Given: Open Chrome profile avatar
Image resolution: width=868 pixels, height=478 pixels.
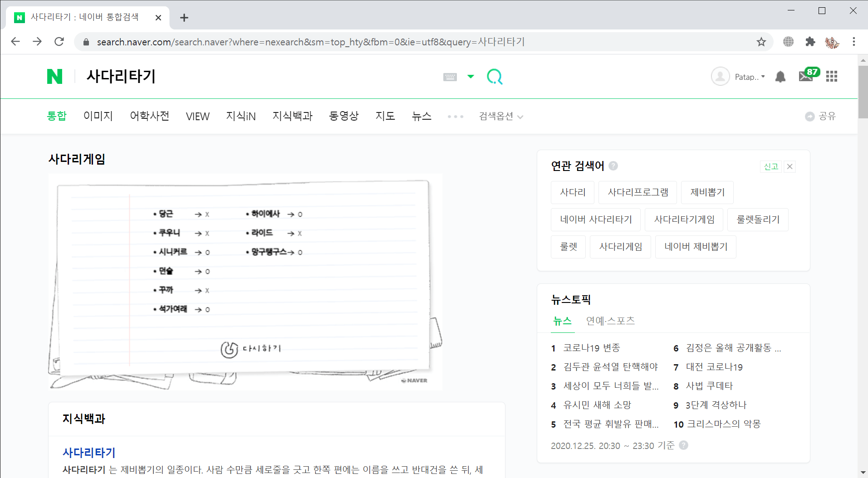Looking at the screenshot, I should (832, 42).
